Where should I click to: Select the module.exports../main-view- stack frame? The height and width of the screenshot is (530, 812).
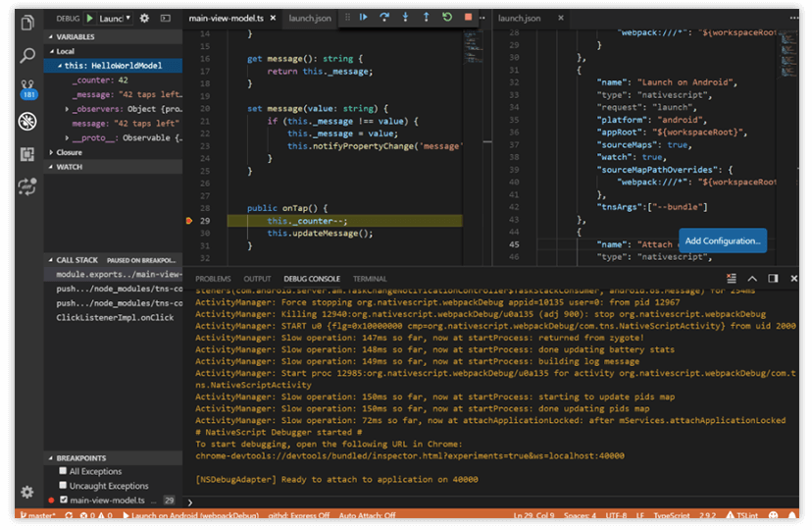(113, 274)
